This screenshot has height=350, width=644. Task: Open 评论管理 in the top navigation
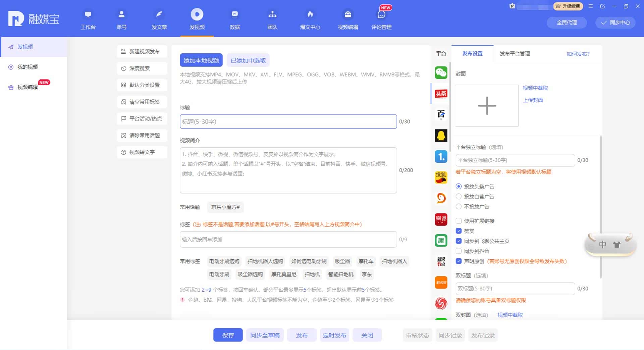(x=381, y=19)
